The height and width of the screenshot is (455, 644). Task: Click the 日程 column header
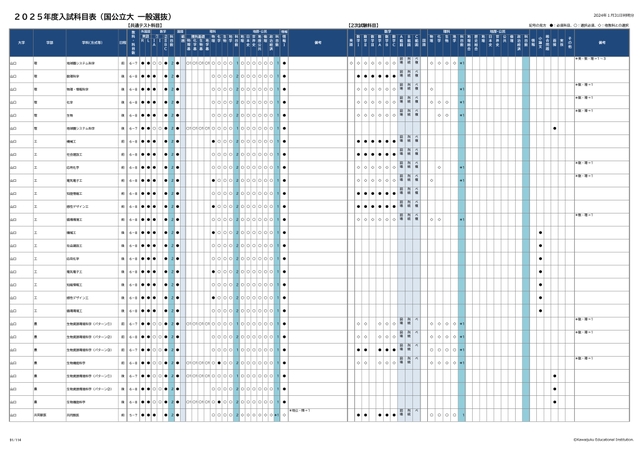tap(122, 43)
